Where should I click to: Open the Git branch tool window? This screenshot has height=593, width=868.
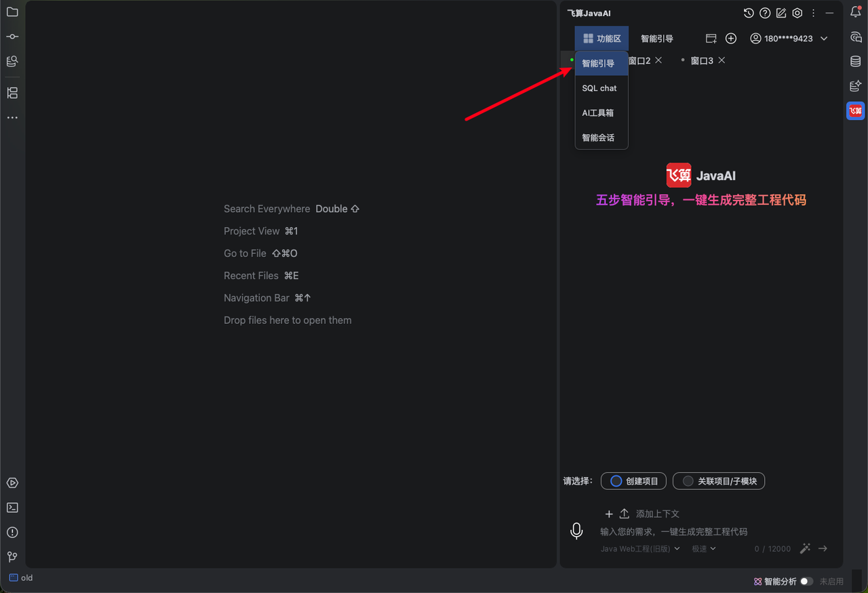pos(12,556)
